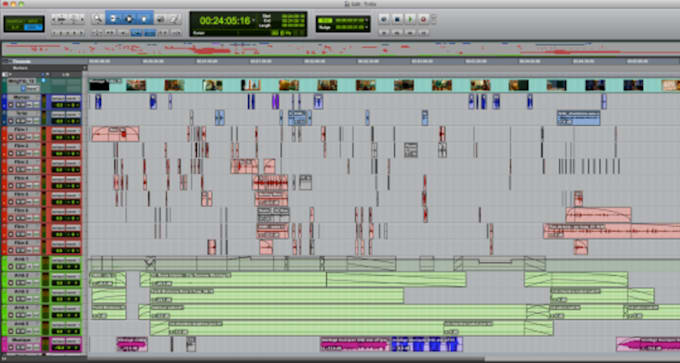
Task: Open output selector on the FX 1 track
Action: coord(73,130)
